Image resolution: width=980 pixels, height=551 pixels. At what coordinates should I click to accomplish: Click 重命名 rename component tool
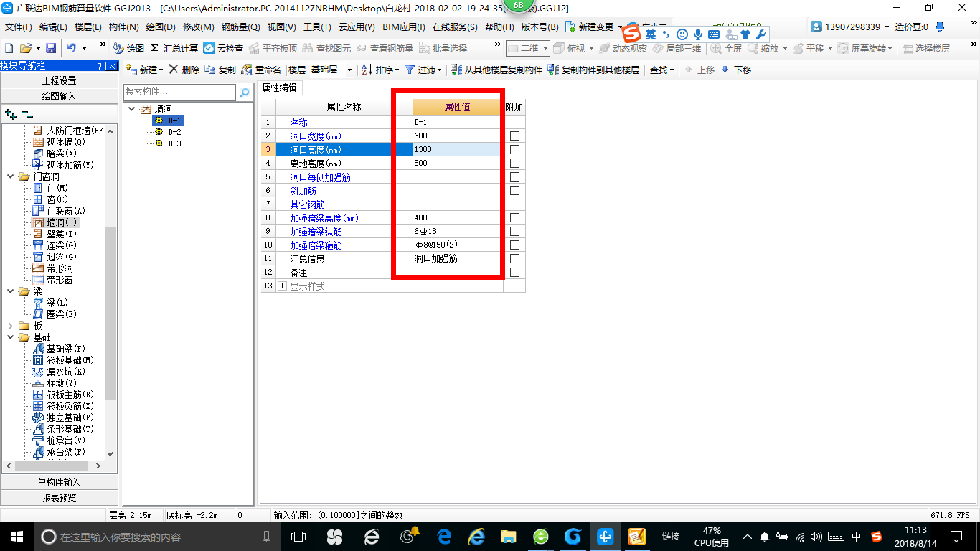click(x=261, y=70)
